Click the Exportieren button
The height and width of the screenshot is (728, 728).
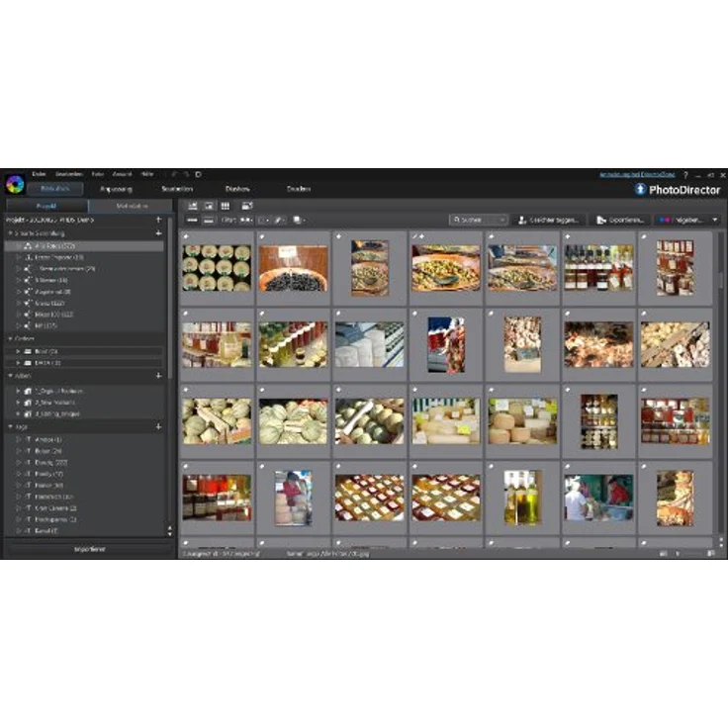coord(620,220)
